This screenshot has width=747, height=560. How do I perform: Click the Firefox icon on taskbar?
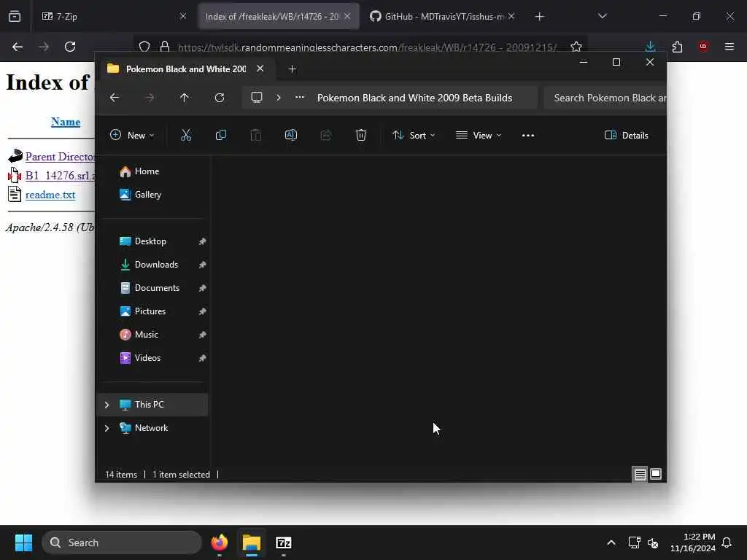point(220,542)
